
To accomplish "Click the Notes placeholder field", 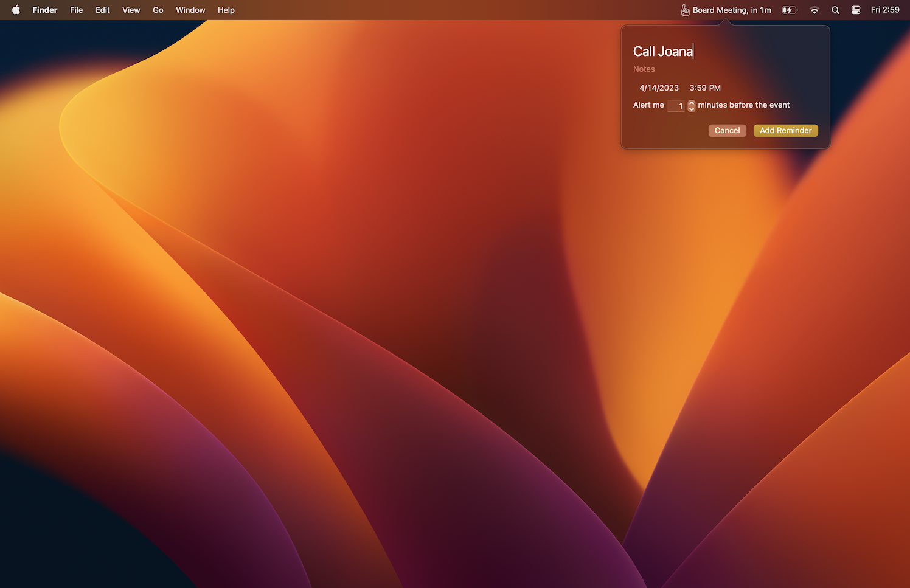I will (x=644, y=69).
